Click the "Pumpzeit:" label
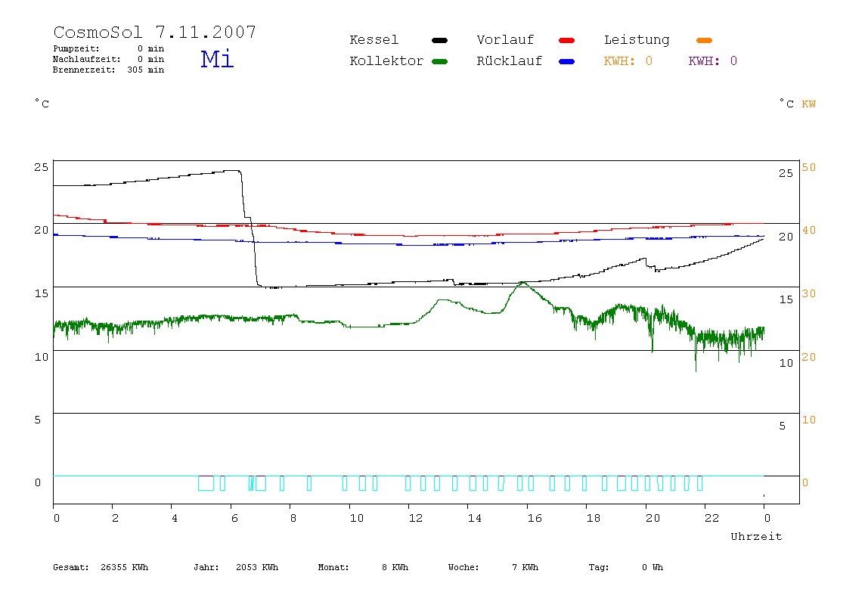This screenshot has width=868, height=614. tap(76, 48)
